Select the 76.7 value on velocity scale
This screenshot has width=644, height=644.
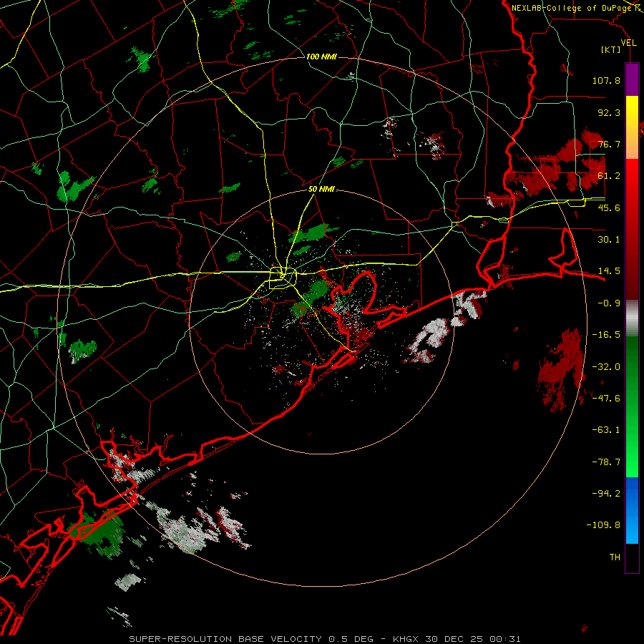[x=609, y=144]
